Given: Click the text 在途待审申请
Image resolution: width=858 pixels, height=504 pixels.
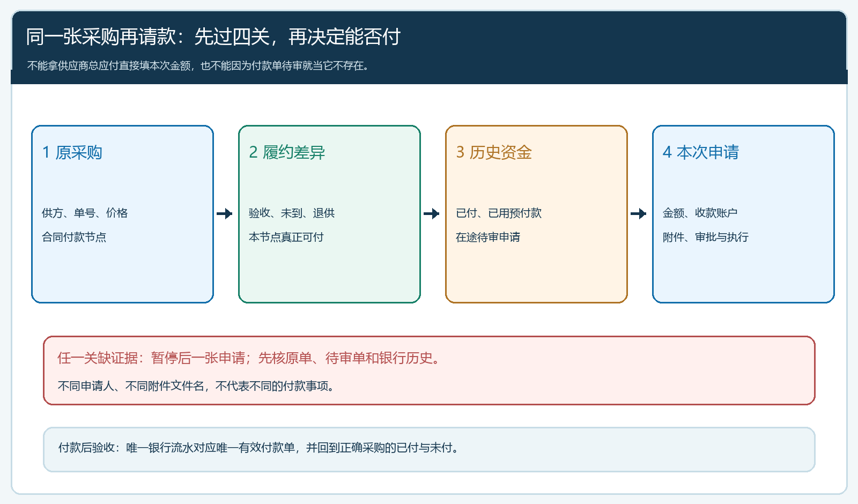Looking at the screenshot, I should (x=488, y=237).
